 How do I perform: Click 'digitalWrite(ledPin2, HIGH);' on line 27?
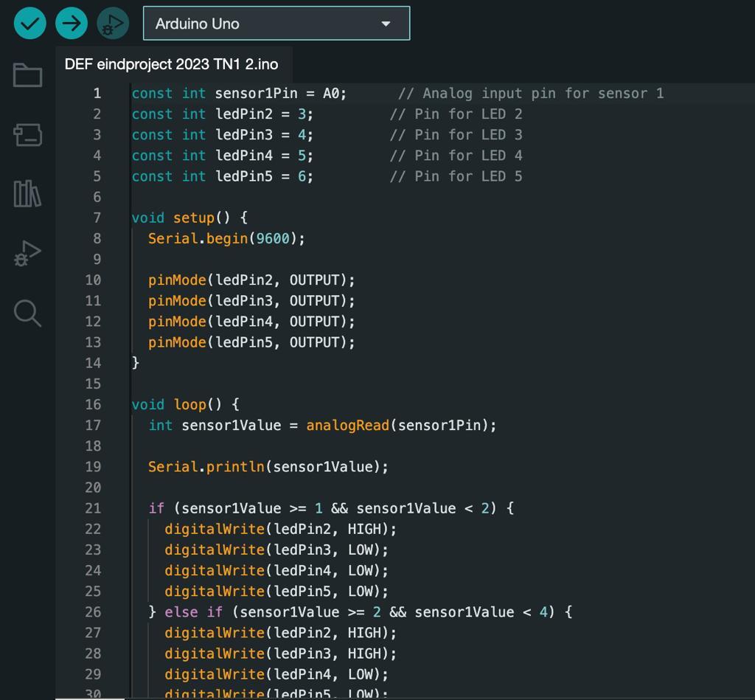[280, 633]
